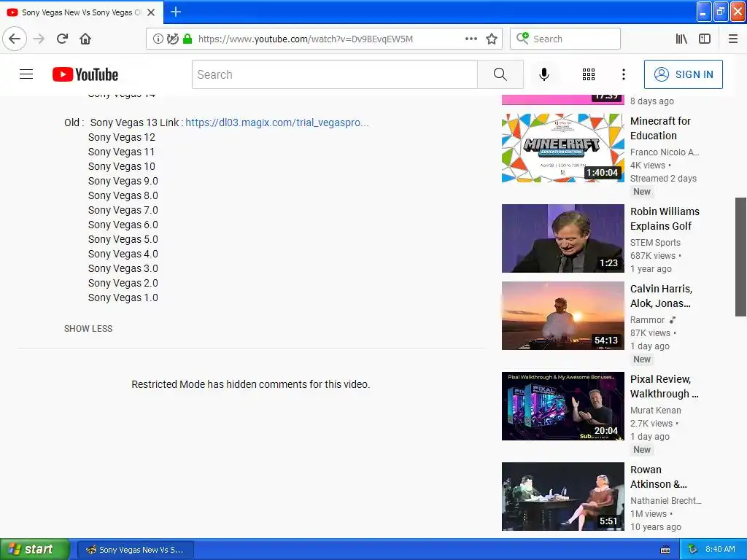Viewport: 747px width, 560px height.
Task: Open the Firefox Library icon
Action: coord(681,39)
